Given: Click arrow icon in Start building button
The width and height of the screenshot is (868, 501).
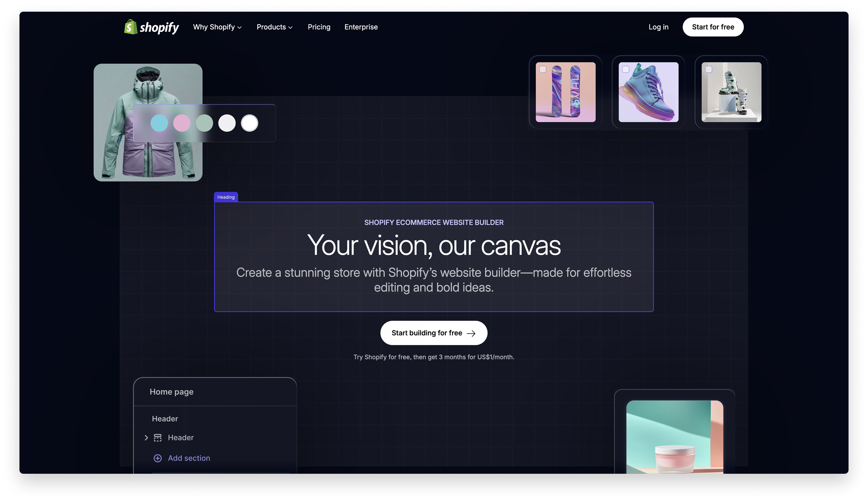Looking at the screenshot, I should pyautogui.click(x=471, y=333).
